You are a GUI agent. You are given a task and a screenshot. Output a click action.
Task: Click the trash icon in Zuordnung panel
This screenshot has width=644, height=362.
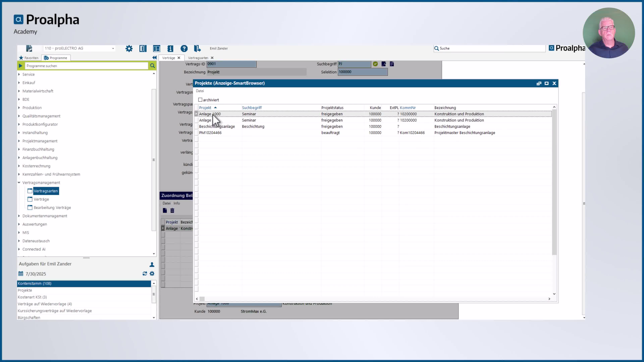[172, 211]
